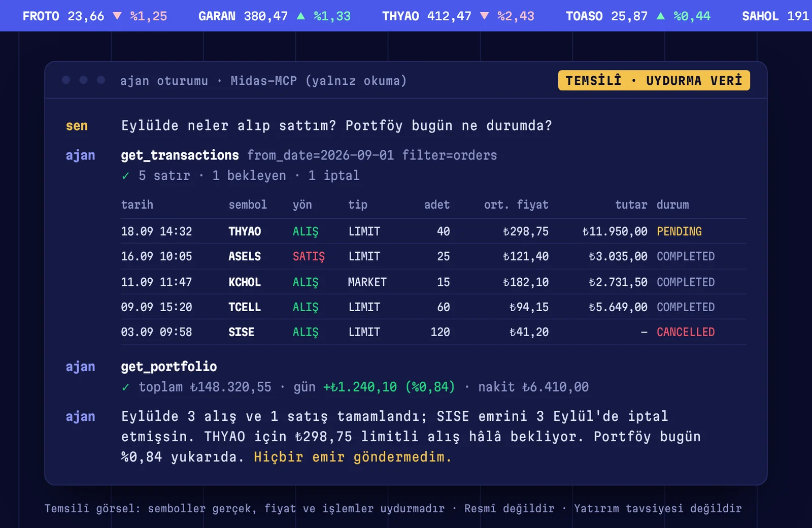Click the TOASO ticker price 25,87
The height and width of the screenshot is (528, 812).
pyautogui.click(x=629, y=16)
